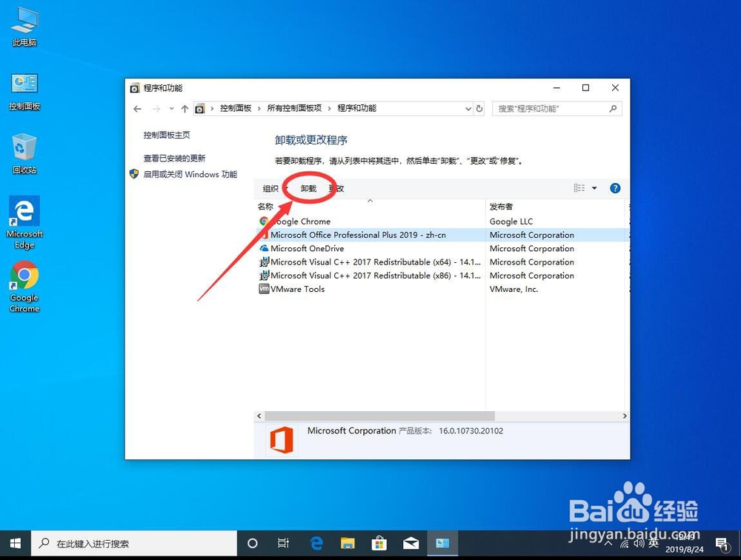The image size is (741, 560).
Task: Click the taskbar search box
Action: (x=133, y=544)
